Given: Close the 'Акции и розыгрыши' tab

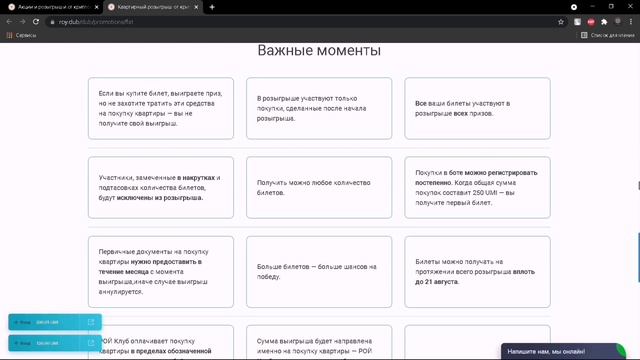Looking at the screenshot, I should [x=96, y=7].
